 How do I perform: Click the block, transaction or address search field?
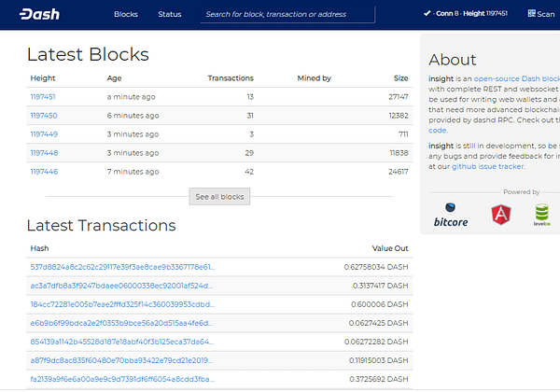pyautogui.click(x=287, y=15)
